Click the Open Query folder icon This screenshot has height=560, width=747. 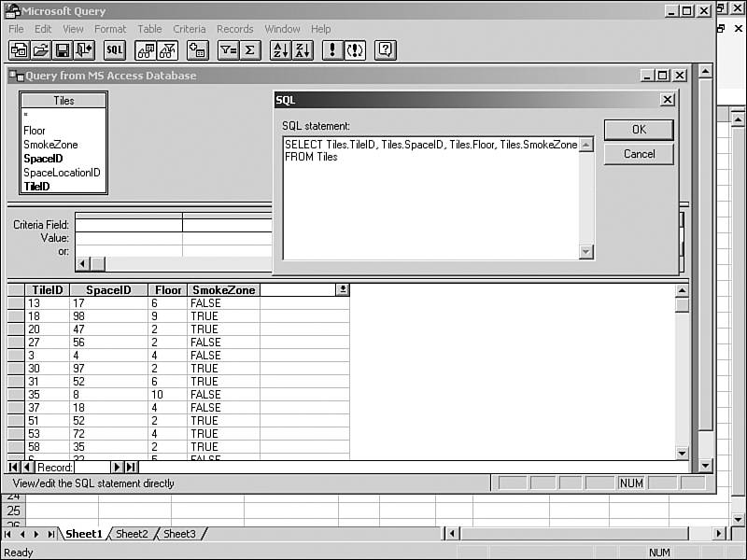coord(41,50)
